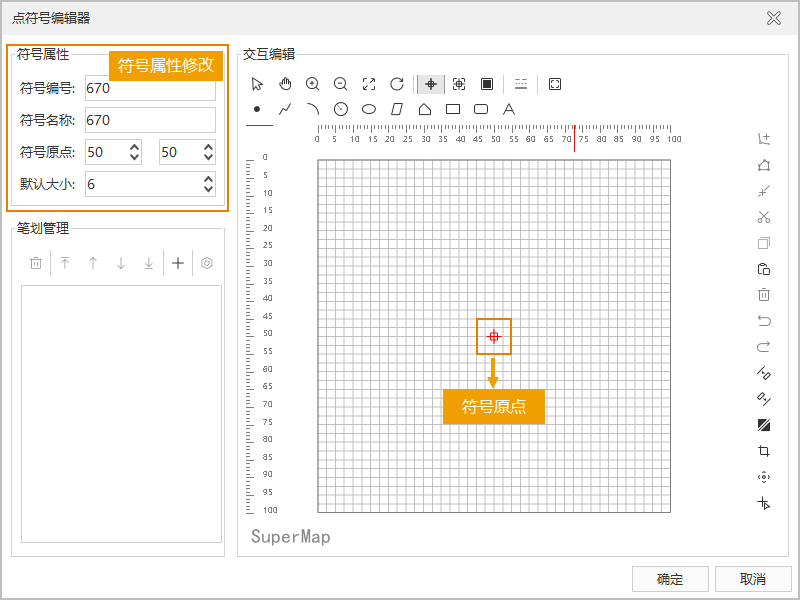Image resolution: width=800 pixels, height=600 pixels.
Task: Click the four-arrow move icon
Action: point(764,477)
